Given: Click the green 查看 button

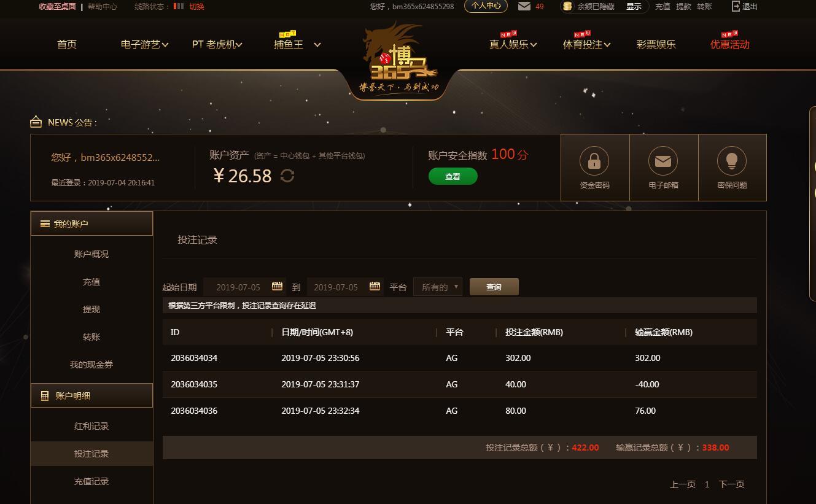Looking at the screenshot, I should pyautogui.click(x=453, y=176).
